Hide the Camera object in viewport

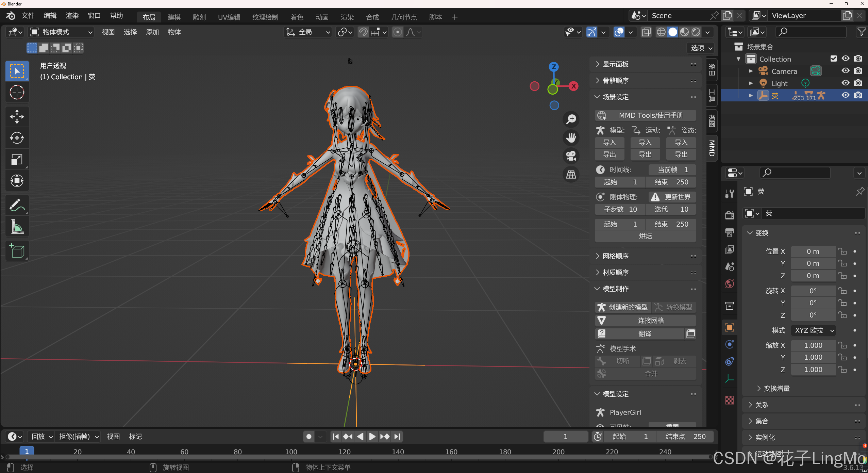(845, 71)
